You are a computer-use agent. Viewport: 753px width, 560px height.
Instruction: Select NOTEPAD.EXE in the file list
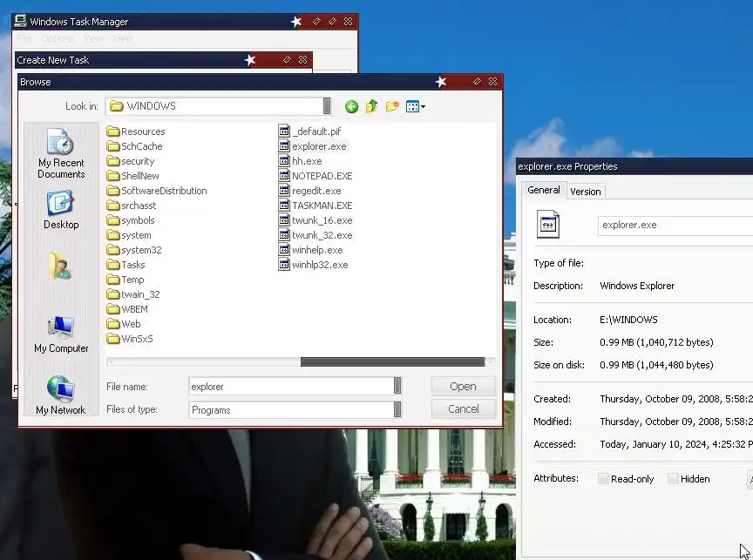tap(315, 176)
